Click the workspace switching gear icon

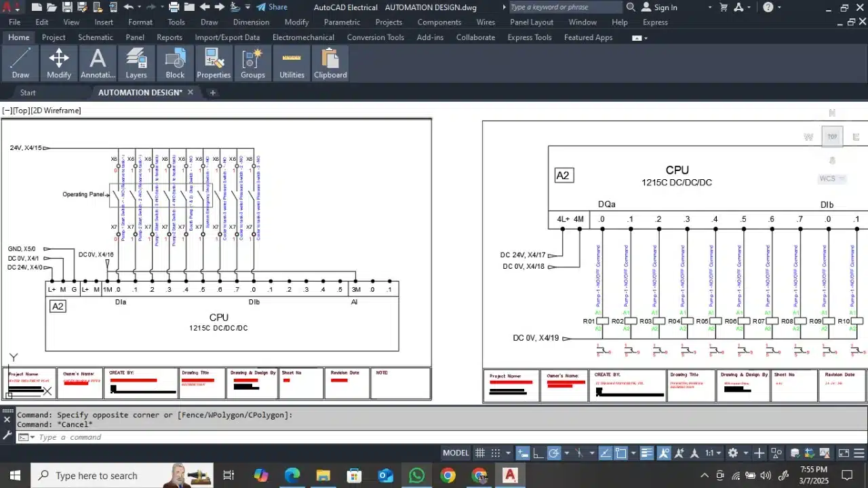[733, 453]
